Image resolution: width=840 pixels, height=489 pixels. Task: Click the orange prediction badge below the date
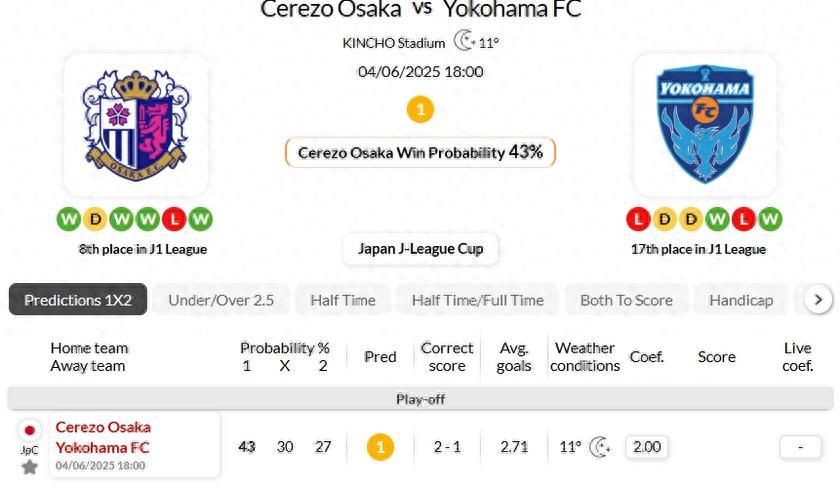click(420, 109)
